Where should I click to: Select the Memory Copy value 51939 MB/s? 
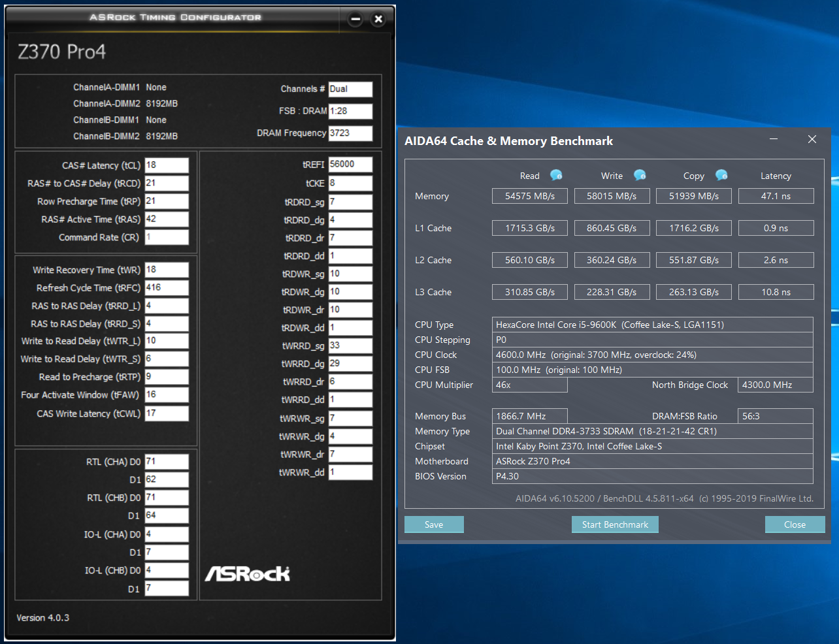[x=694, y=196]
